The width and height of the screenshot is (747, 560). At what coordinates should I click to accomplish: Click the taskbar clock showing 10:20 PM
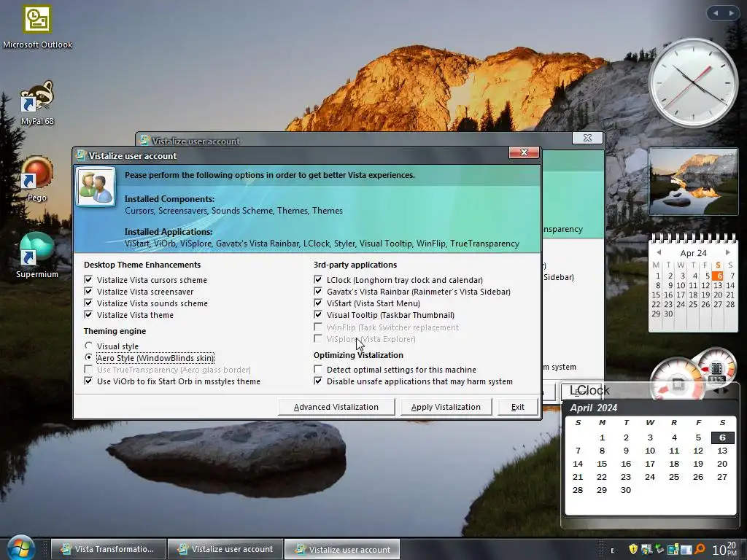click(724, 549)
